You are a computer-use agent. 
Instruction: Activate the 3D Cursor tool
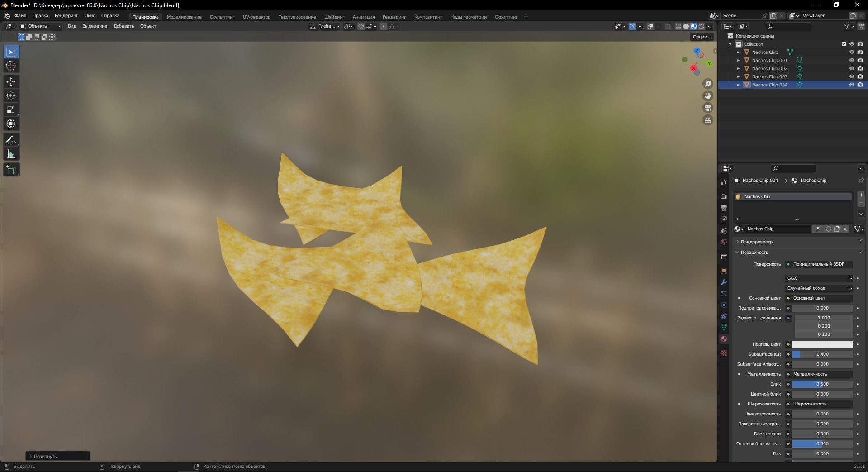11,66
